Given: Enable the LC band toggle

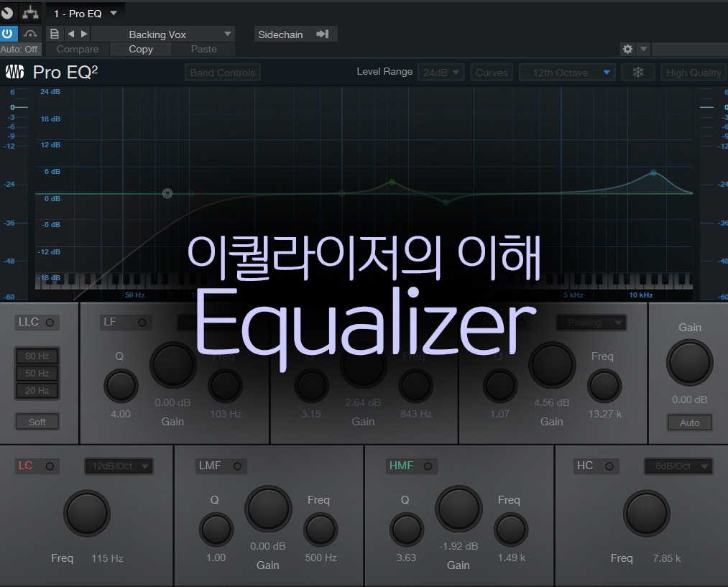Looking at the screenshot, I should pyautogui.click(x=50, y=466).
